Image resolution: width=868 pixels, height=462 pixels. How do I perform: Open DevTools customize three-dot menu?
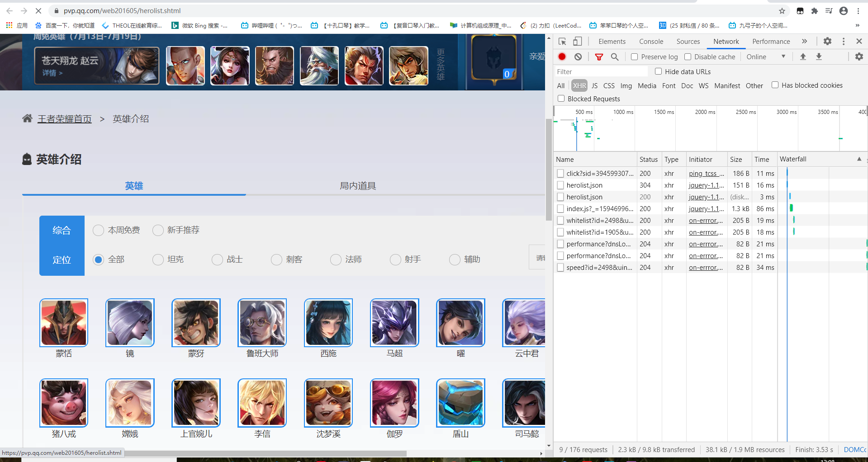pyautogui.click(x=844, y=41)
